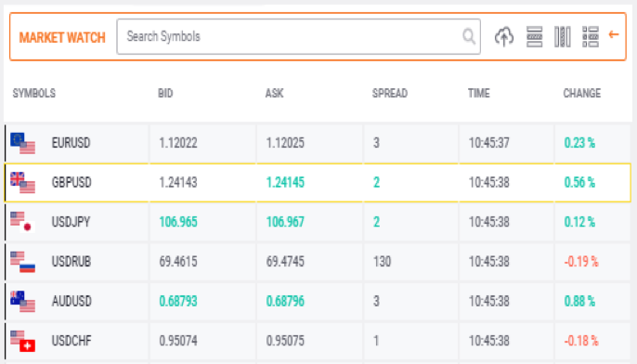Image resolution: width=637 pixels, height=364 pixels.
Task: Sort by the SYMBOLS column header
Action: click(x=34, y=94)
